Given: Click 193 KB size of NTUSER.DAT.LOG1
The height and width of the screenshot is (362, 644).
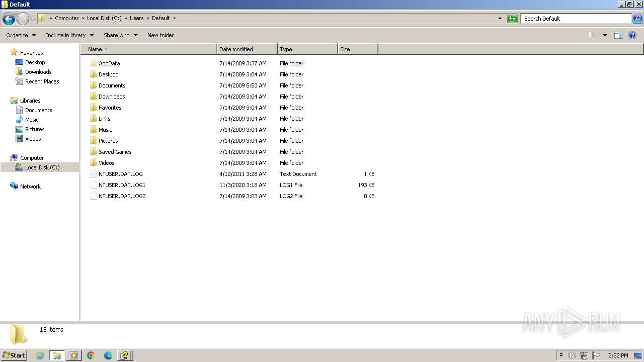Looking at the screenshot, I should point(366,185).
